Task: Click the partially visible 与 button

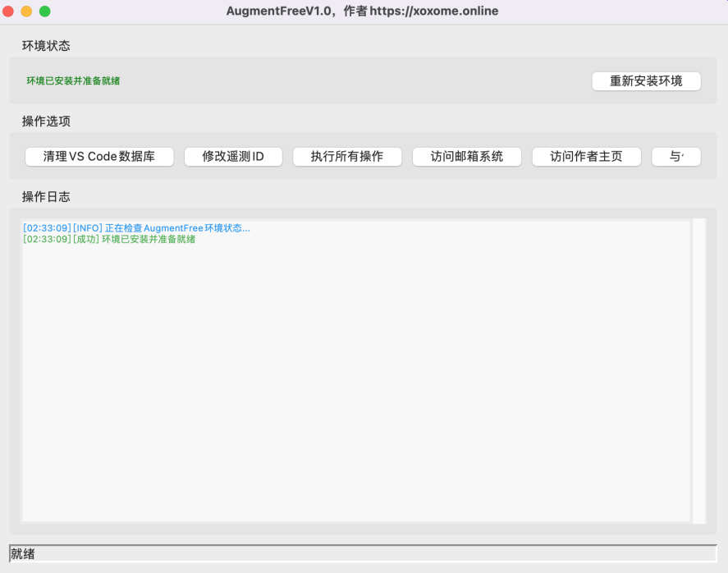Action: [x=676, y=157]
